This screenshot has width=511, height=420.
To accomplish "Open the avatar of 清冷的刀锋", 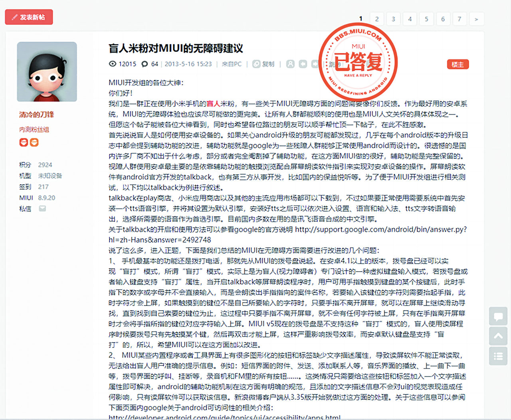I will [47, 72].
